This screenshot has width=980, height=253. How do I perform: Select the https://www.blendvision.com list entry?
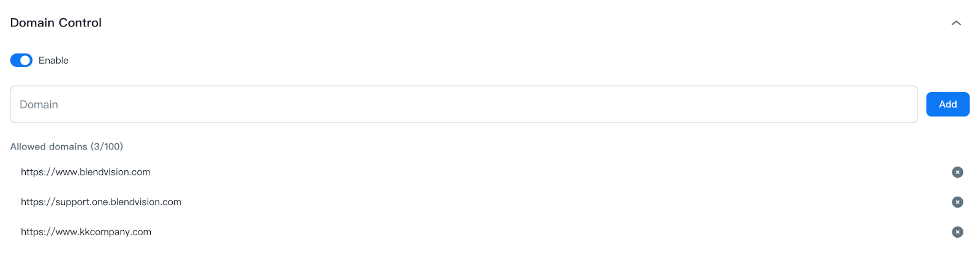pos(86,172)
